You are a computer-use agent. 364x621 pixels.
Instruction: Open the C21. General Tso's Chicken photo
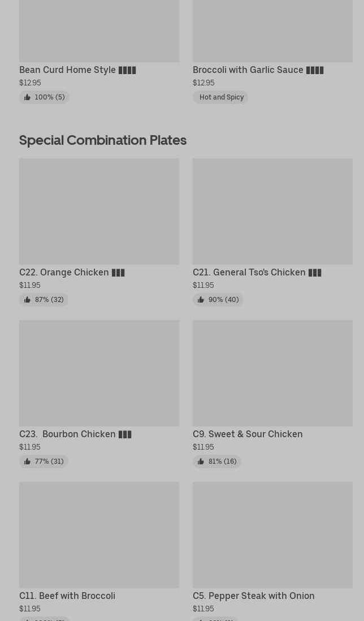(x=272, y=211)
